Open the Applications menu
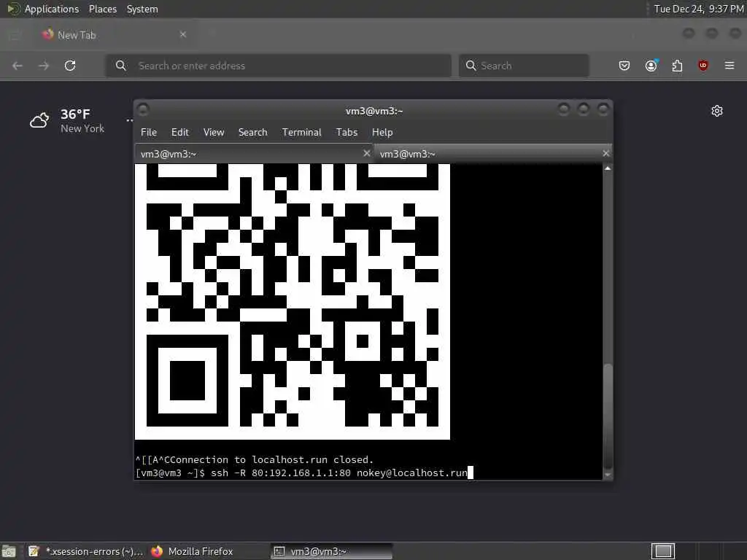The image size is (747, 560). 52,9
